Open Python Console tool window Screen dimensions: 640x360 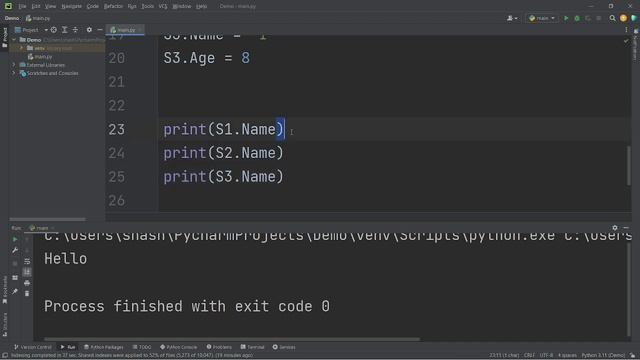[179, 347]
